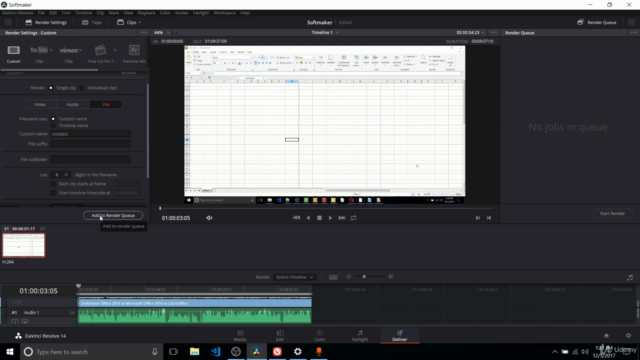Toggle the Tape panel button

click(x=92, y=22)
